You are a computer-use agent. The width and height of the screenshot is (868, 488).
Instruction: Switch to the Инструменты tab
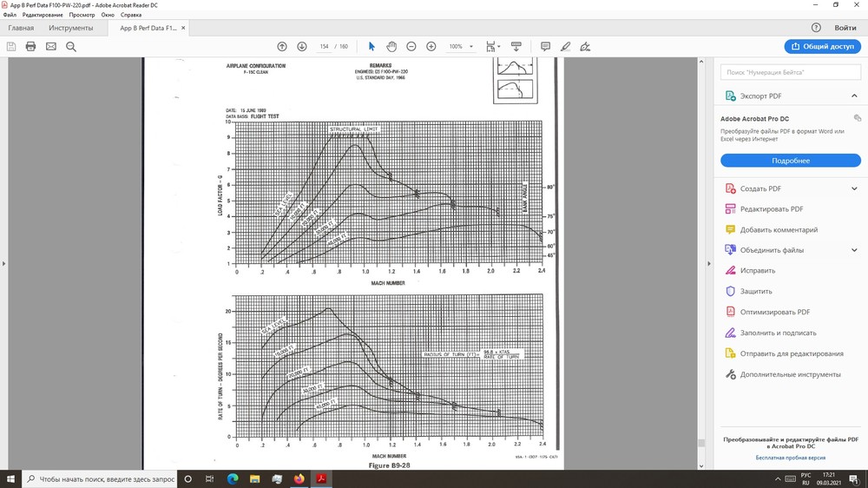tap(71, 28)
